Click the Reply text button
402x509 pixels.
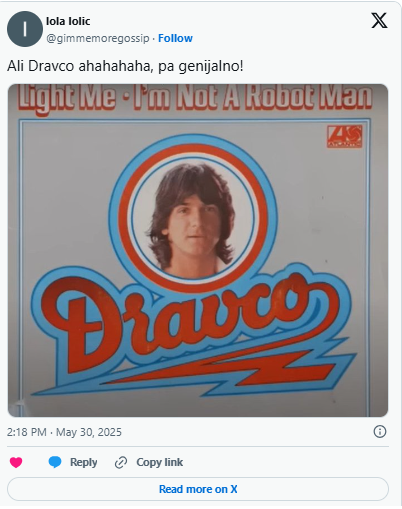coord(83,462)
